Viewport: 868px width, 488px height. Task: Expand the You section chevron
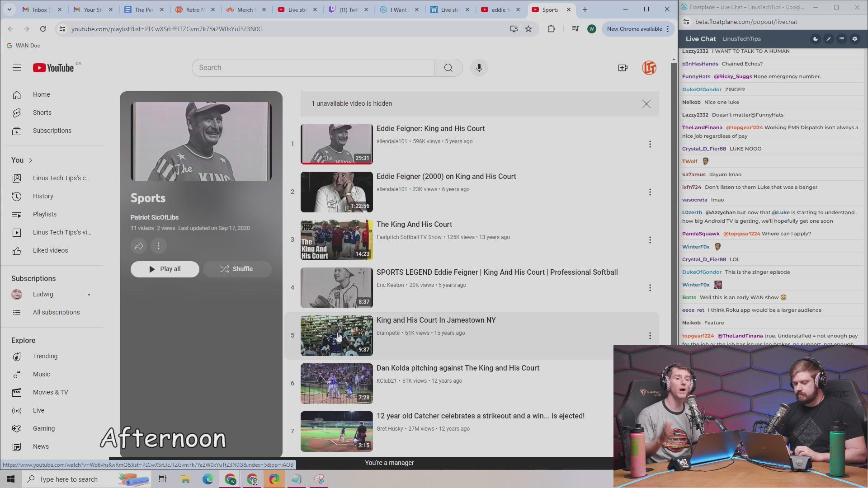click(31, 160)
